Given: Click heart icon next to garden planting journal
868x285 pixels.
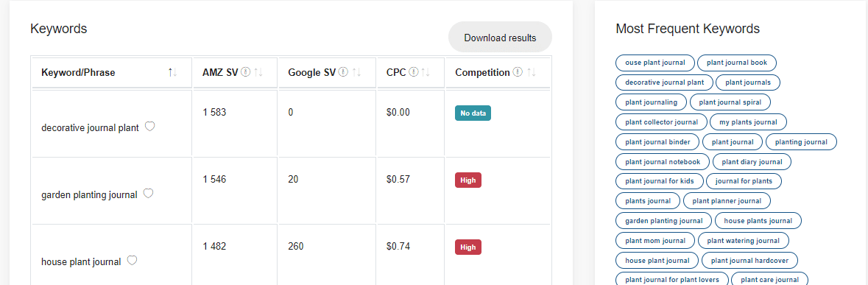Looking at the screenshot, I should click(149, 194).
